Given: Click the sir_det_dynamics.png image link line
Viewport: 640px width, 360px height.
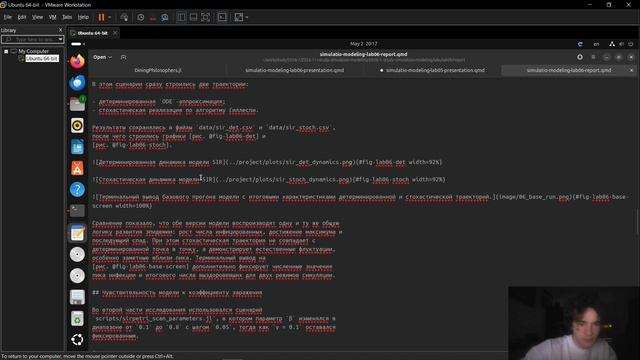Looking at the screenshot, I should (267, 162).
